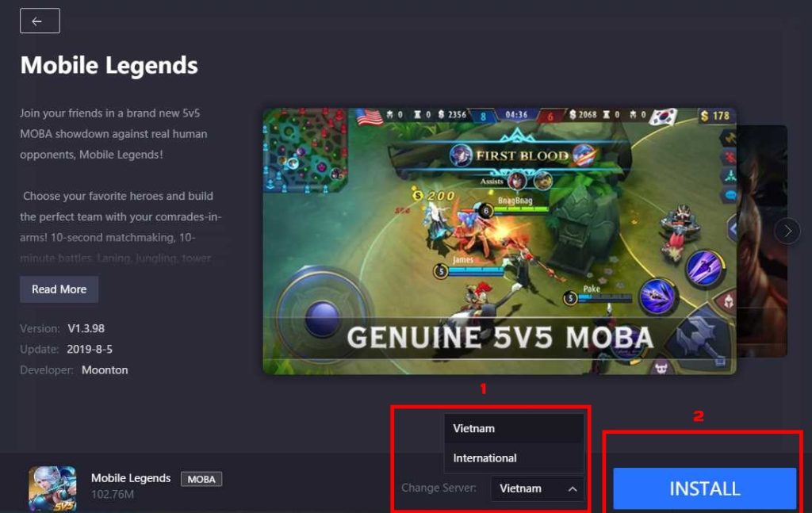Tap the virtual joystick in the screenshot
The width and height of the screenshot is (812, 513).
click(324, 317)
